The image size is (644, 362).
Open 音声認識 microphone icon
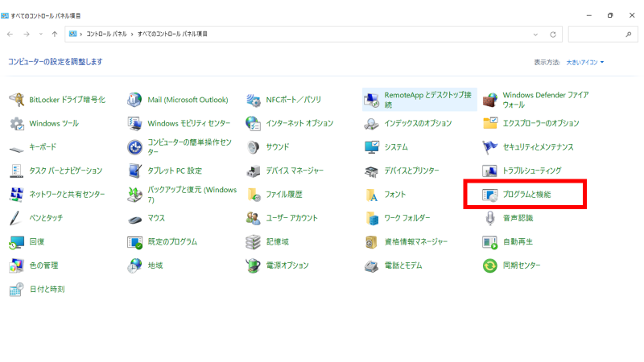click(x=490, y=218)
